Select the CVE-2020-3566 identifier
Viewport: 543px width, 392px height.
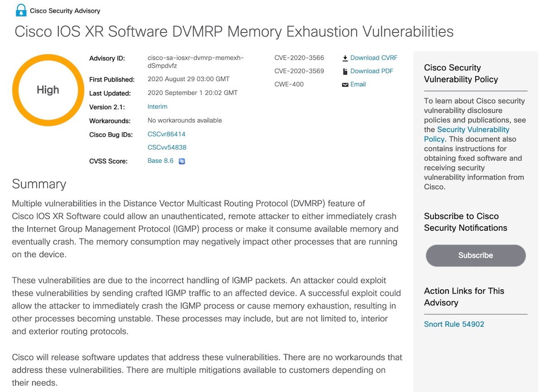tap(299, 58)
